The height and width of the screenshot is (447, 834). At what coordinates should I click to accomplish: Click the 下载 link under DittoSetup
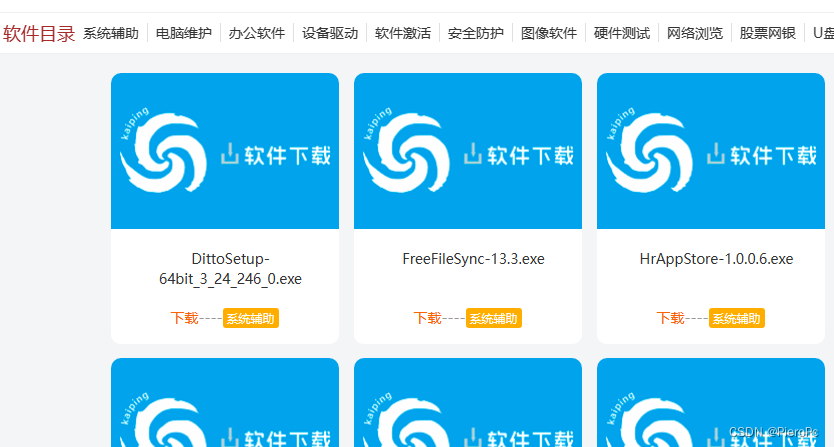click(x=185, y=318)
